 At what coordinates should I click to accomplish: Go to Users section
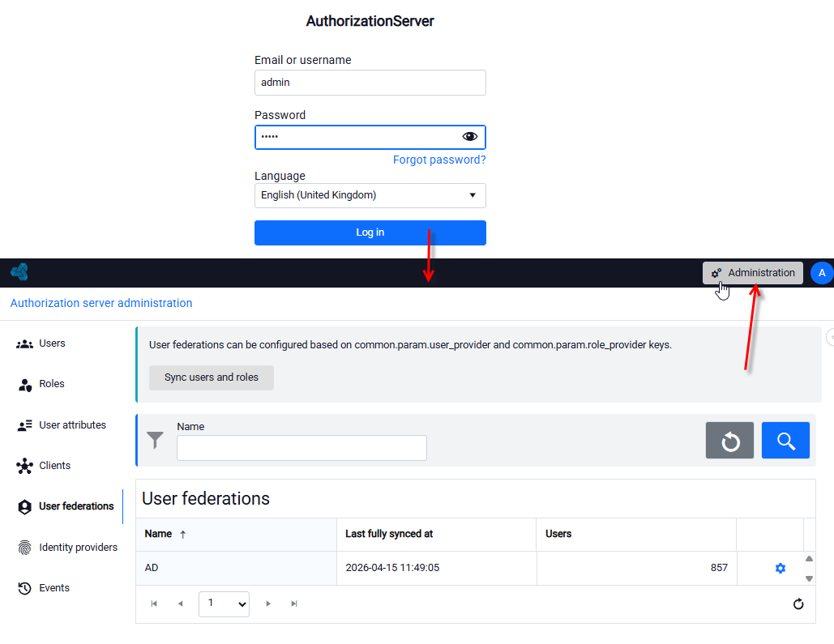(41, 343)
